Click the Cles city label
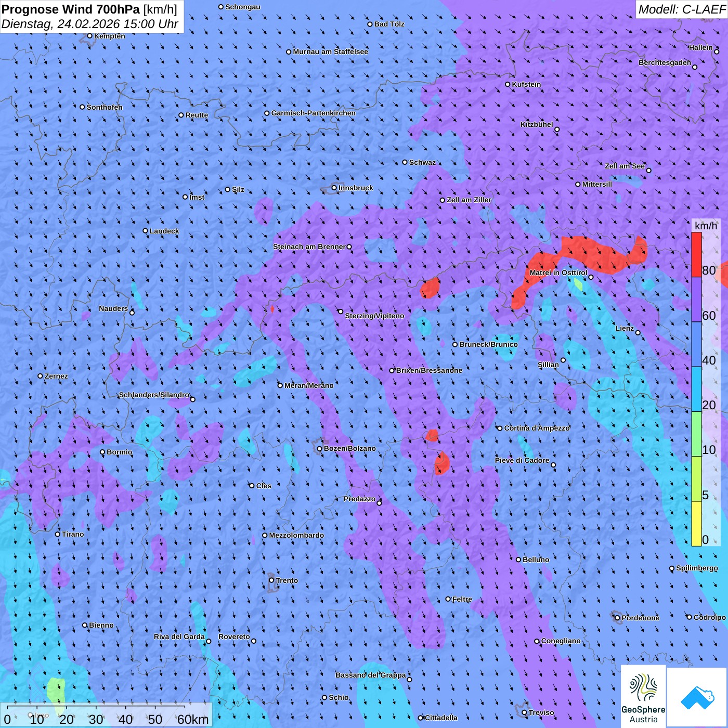 264,486
